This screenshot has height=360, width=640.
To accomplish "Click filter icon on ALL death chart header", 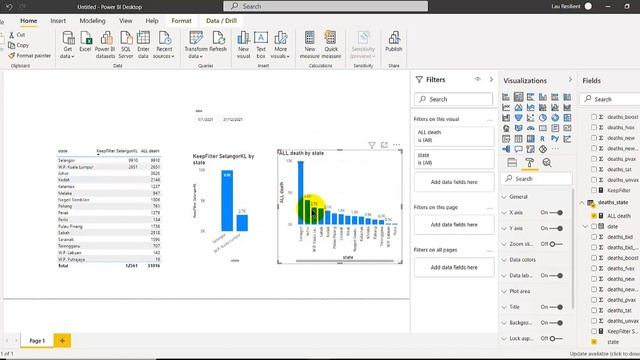I will point(372,145).
